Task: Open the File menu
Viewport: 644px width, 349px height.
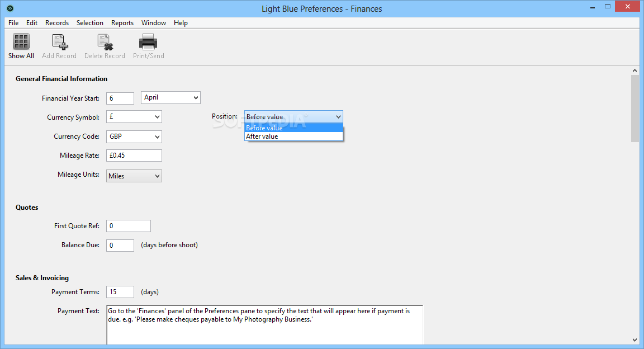Action: [x=13, y=22]
